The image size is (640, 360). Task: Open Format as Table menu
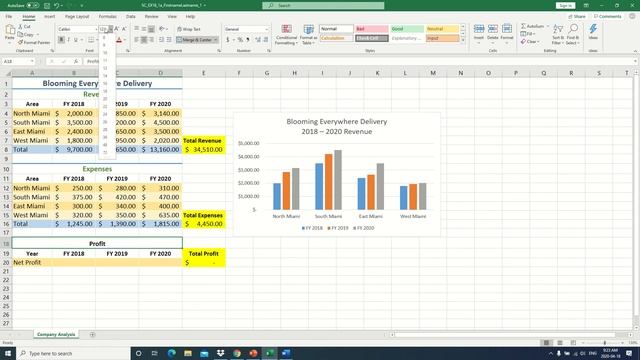pyautogui.click(x=309, y=34)
